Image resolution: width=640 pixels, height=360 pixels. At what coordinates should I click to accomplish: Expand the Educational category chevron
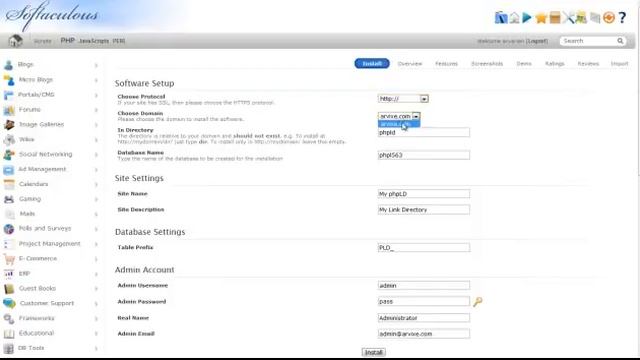(96, 333)
